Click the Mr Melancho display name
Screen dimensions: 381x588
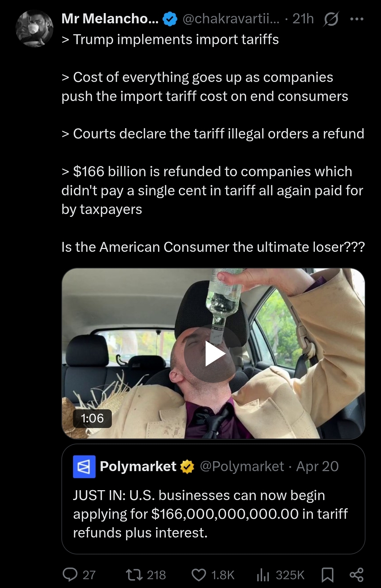[110, 19]
